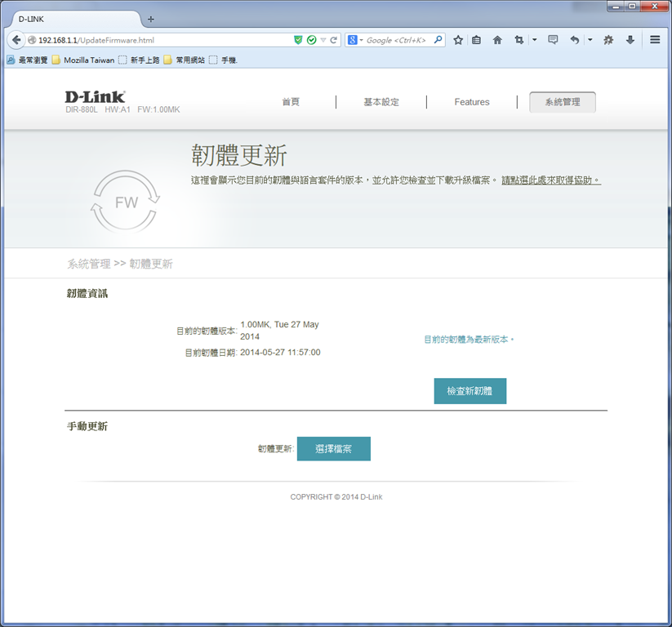Click the undo arrow toolbar icon

click(x=575, y=40)
